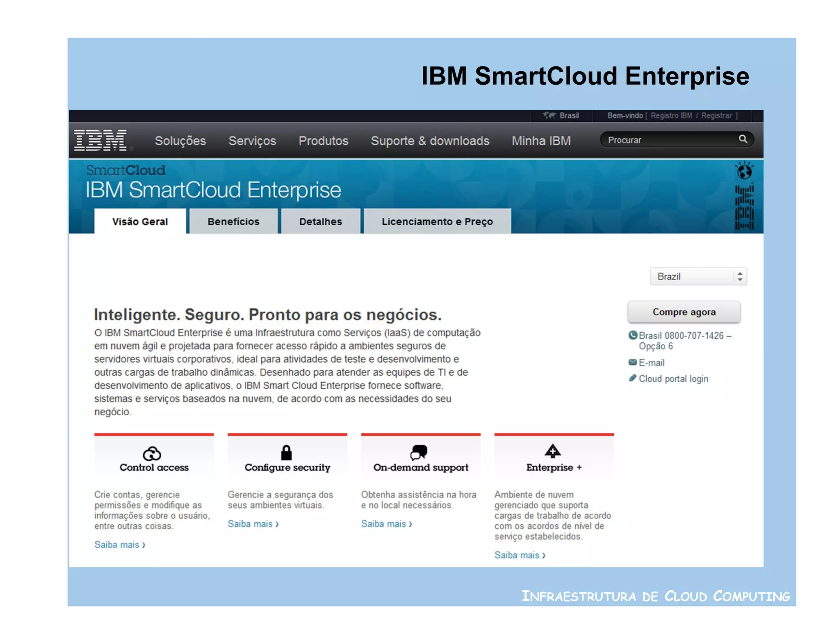The height and width of the screenshot is (644, 834).
Task: Click the world map icon beside Brasil
Action: (549, 116)
